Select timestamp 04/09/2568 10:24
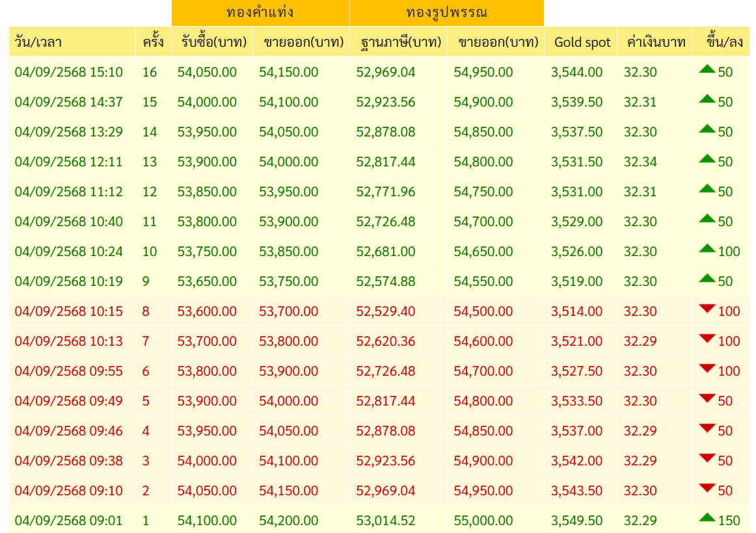Viewport: 756px width, 533px height. coord(68,252)
